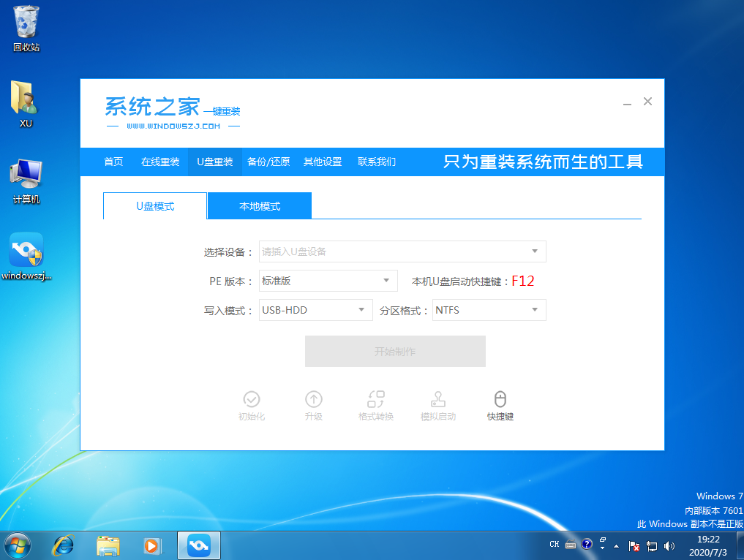Click the 初始化 initialize icon

point(252,406)
